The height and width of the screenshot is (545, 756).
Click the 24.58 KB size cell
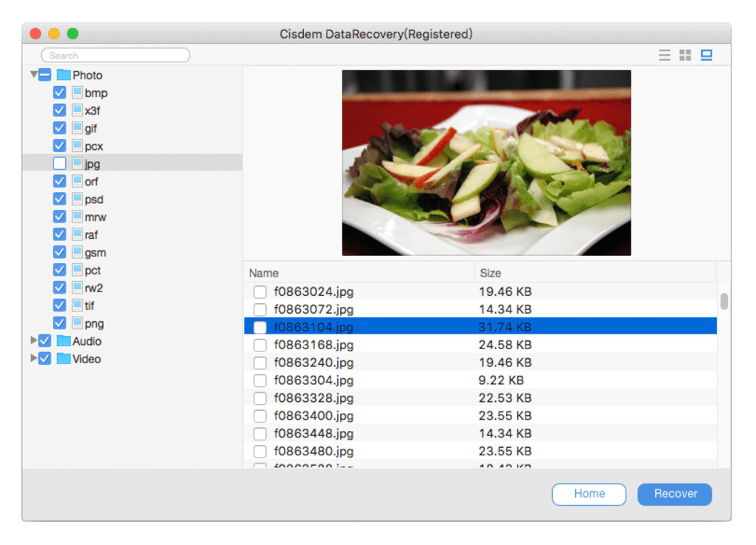pyautogui.click(x=505, y=345)
